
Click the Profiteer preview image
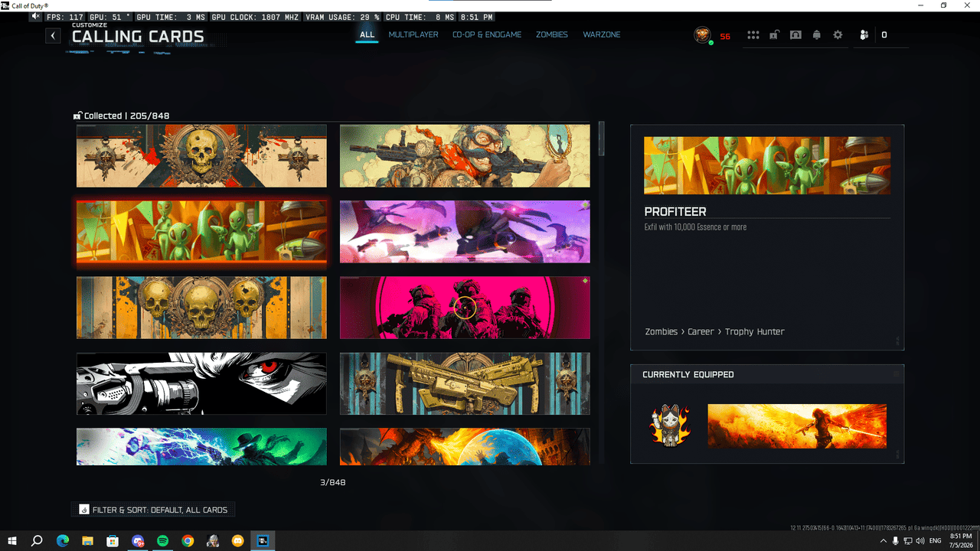tap(767, 166)
